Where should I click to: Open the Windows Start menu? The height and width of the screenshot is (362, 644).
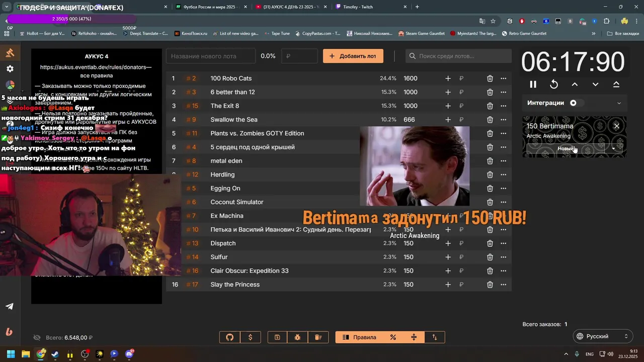pyautogui.click(x=11, y=354)
